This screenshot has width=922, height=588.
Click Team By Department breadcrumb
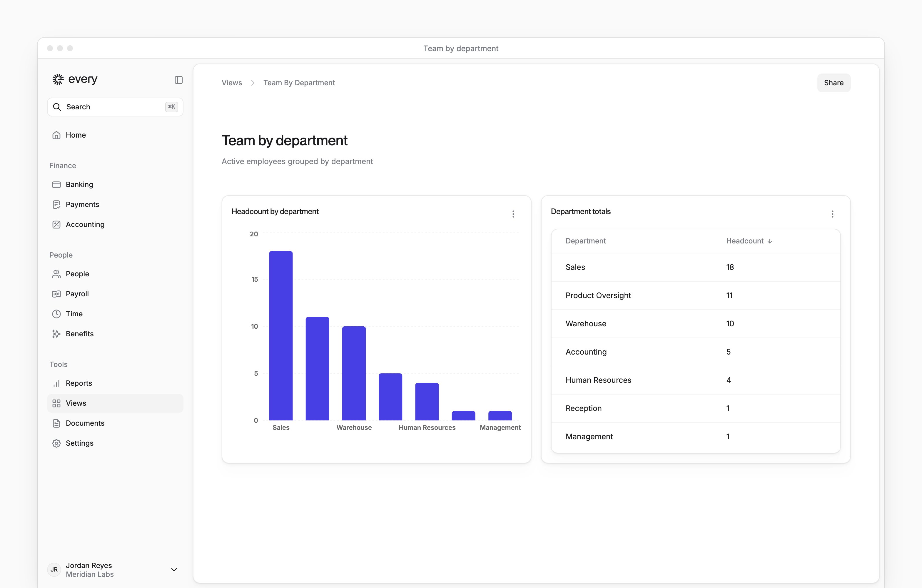coord(299,83)
